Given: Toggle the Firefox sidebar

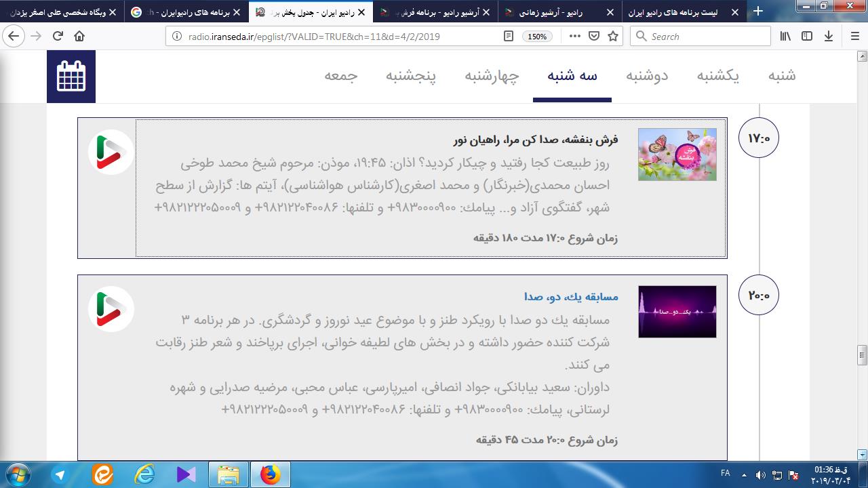Looking at the screenshot, I should click(x=807, y=37).
